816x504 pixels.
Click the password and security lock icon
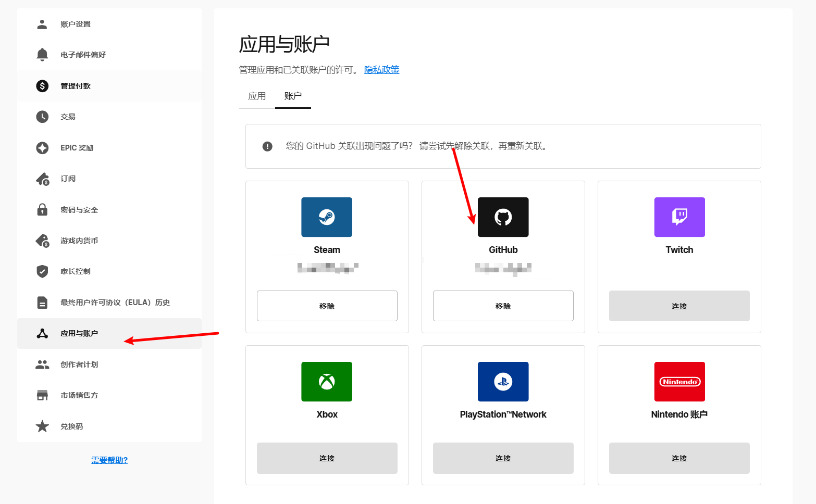(x=42, y=210)
